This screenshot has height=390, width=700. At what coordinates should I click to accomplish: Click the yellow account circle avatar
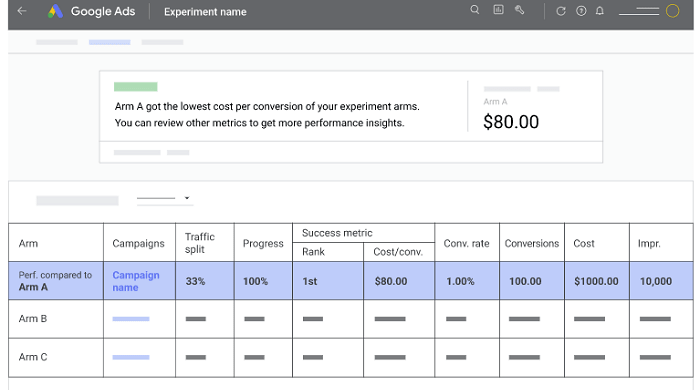[x=672, y=11]
